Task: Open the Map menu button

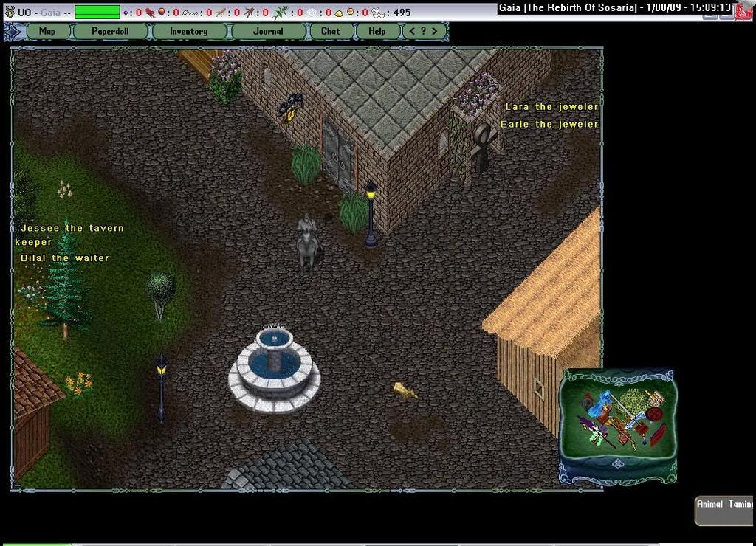Action: tap(47, 31)
